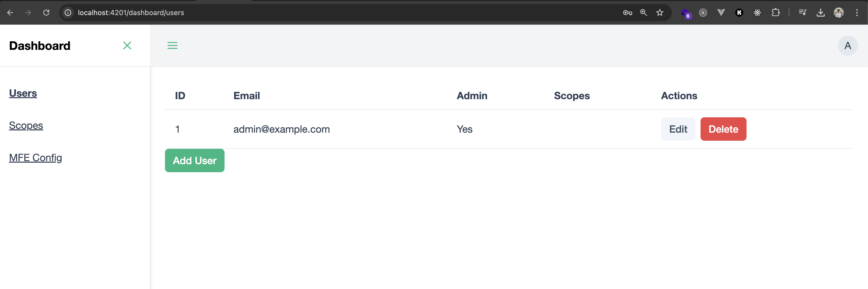
Task: Open the user avatar "A" menu
Action: click(x=847, y=46)
